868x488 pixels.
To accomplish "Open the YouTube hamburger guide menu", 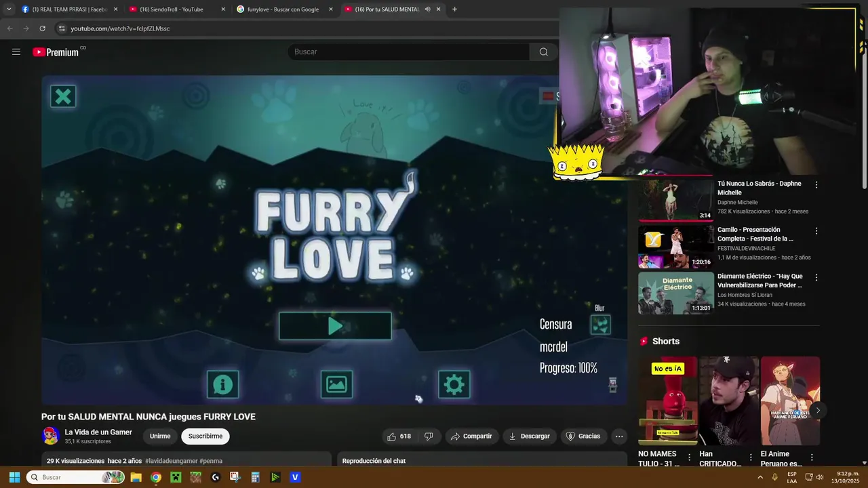I will coord(16,52).
